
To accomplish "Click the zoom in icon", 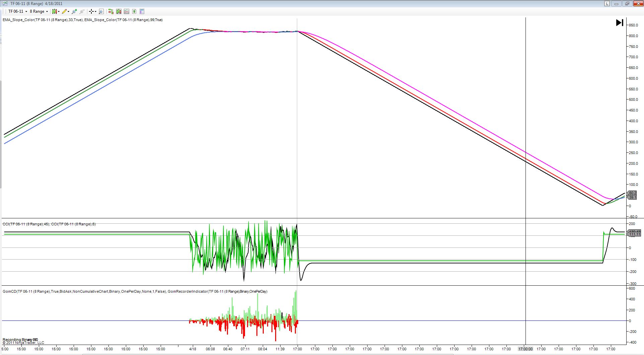I will 74,11.
